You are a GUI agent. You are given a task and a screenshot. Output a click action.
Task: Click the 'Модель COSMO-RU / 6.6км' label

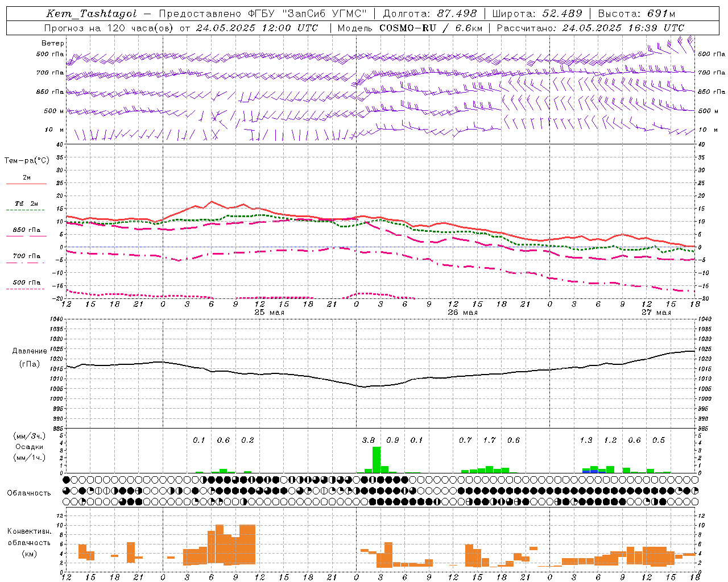coord(410,28)
